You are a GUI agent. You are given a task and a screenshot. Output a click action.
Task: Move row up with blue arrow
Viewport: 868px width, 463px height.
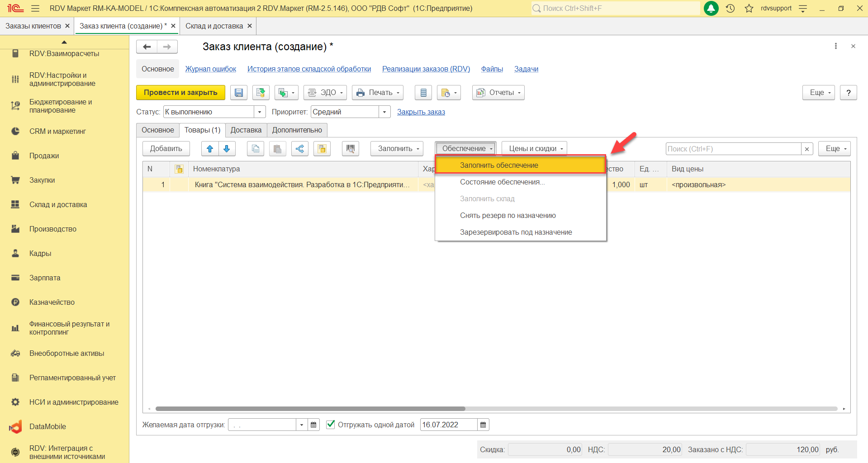(210, 149)
